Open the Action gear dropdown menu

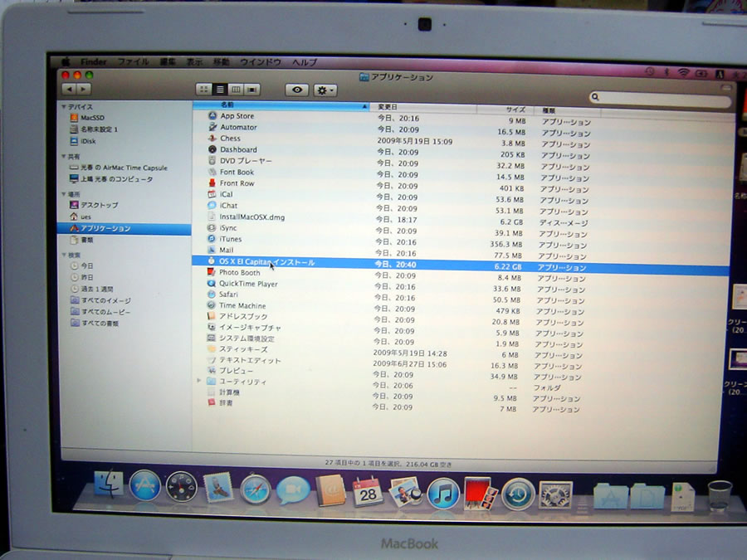(325, 90)
